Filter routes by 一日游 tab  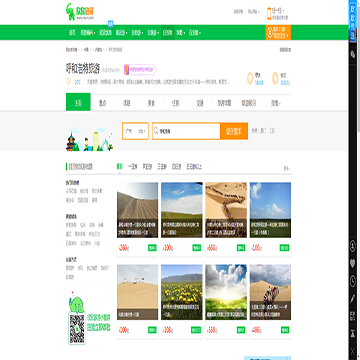tap(132, 167)
